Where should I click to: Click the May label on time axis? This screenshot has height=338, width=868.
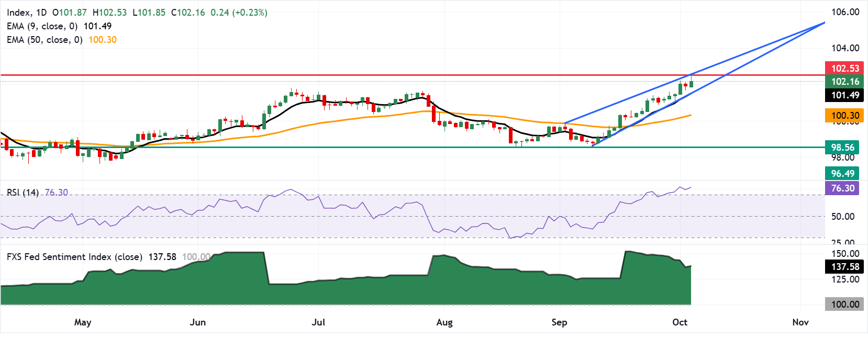(x=83, y=322)
